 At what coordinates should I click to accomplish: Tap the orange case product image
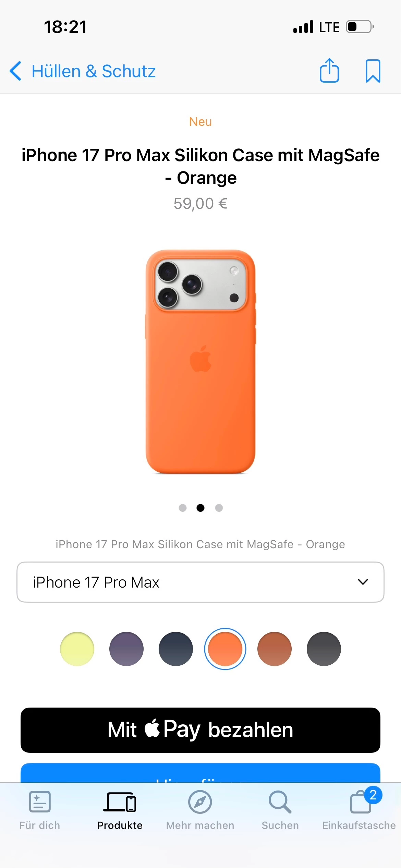tap(200, 362)
